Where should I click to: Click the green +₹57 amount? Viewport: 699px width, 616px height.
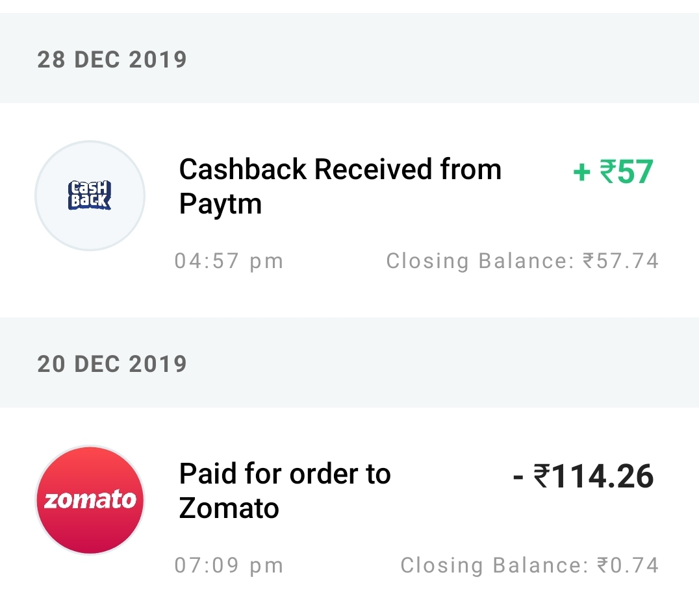point(613,173)
